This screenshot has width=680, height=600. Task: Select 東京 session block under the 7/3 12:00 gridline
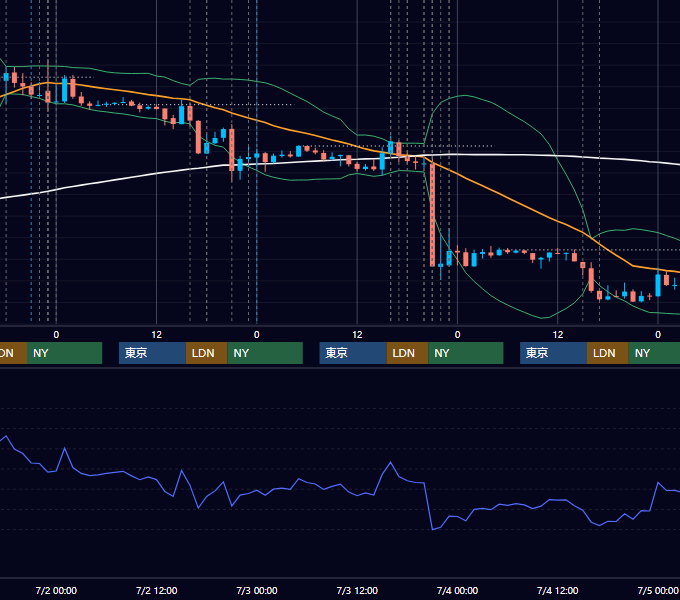(353, 353)
